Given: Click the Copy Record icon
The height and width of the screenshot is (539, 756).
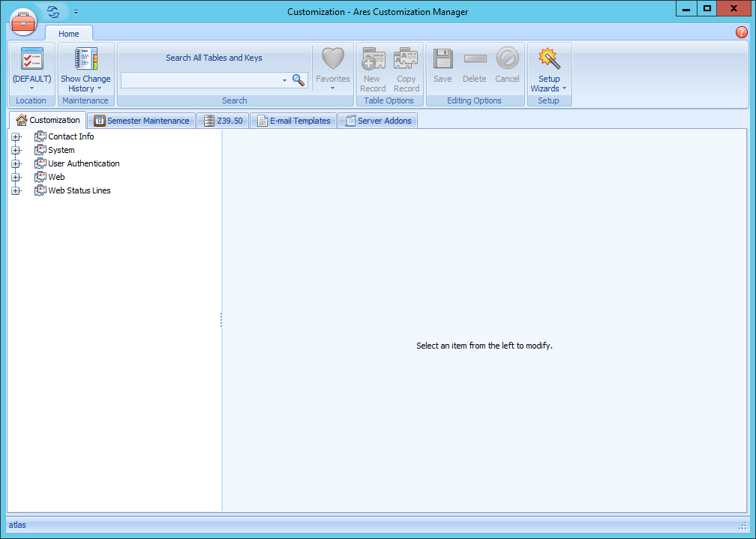Looking at the screenshot, I should point(406,60).
